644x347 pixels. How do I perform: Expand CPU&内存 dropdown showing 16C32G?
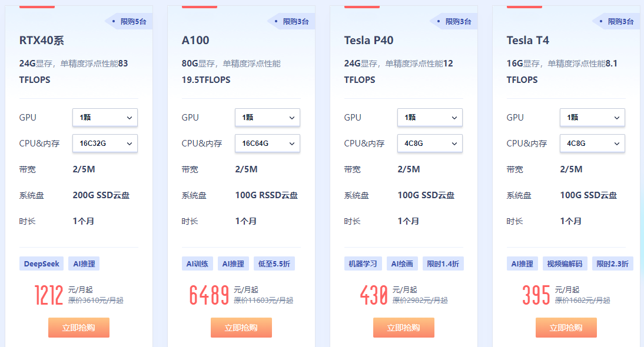pyautogui.click(x=105, y=144)
